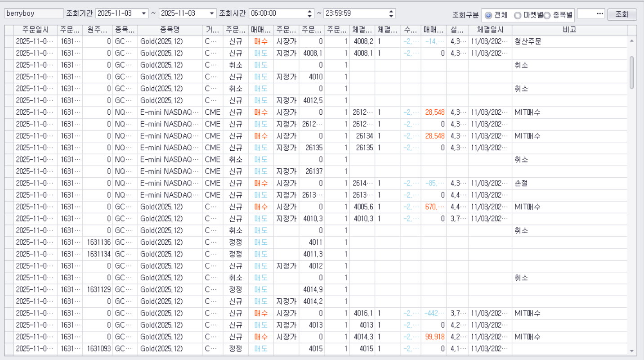Click 정정 in the 1631093 row
Screen dimensions: 644x360
coord(236,348)
